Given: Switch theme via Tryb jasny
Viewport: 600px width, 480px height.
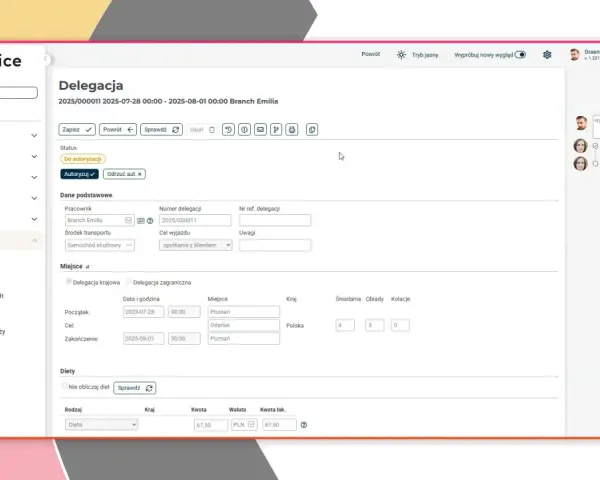Looking at the screenshot, I should 417,55.
